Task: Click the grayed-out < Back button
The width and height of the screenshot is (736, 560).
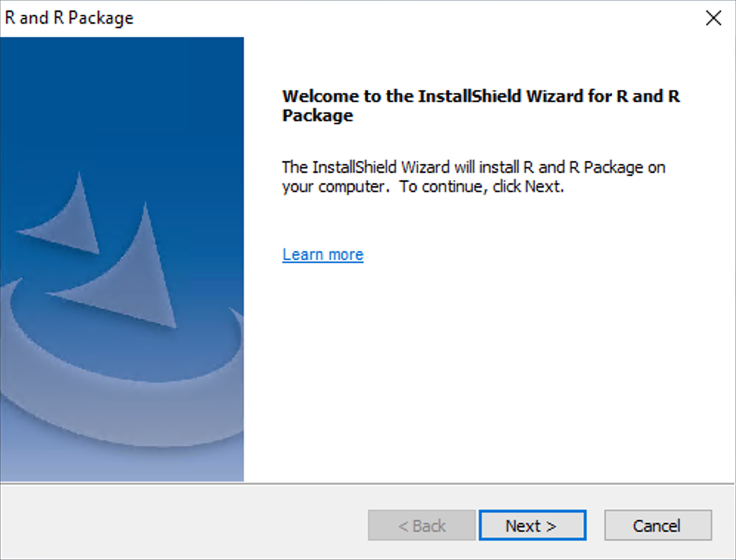Action: click(x=422, y=526)
